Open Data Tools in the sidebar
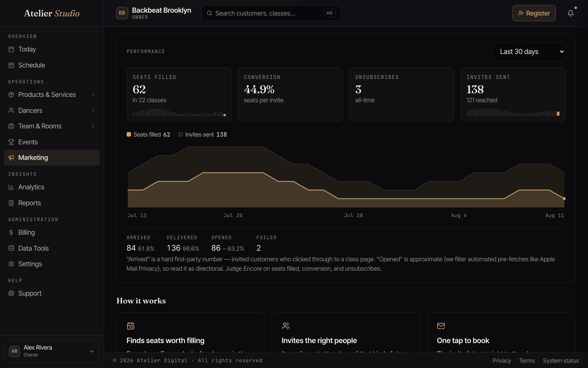The image size is (588, 368). click(x=52, y=248)
